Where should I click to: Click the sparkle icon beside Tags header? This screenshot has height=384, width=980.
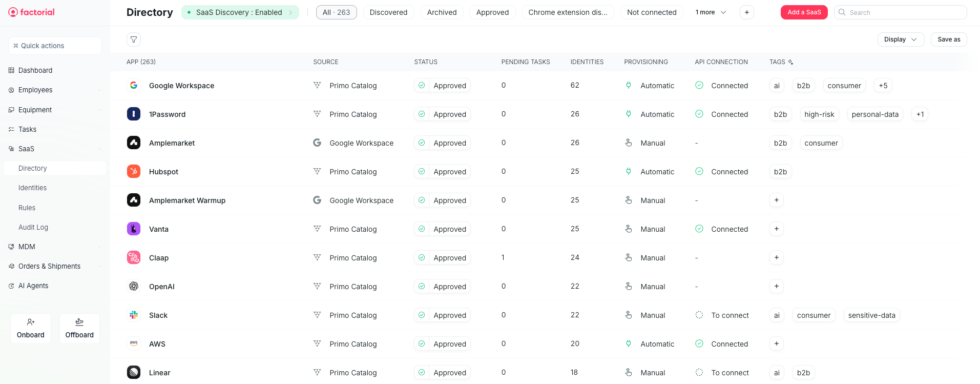(x=790, y=62)
